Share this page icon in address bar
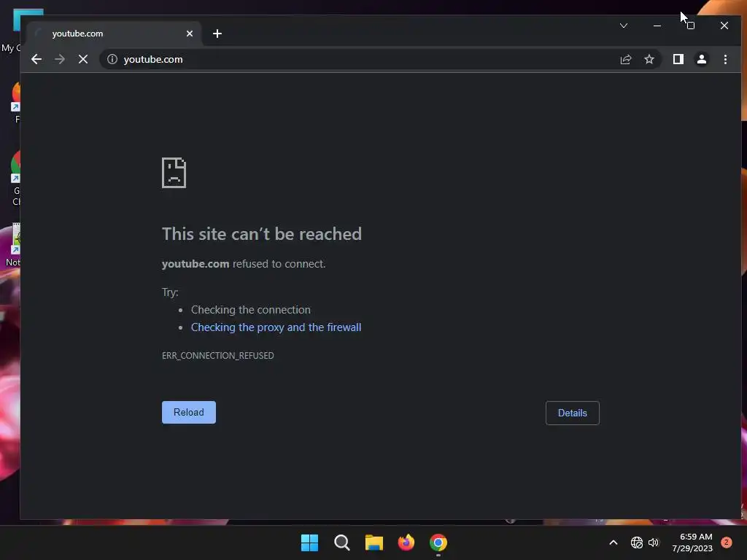The height and width of the screenshot is (560, 747). coord(625,59)
